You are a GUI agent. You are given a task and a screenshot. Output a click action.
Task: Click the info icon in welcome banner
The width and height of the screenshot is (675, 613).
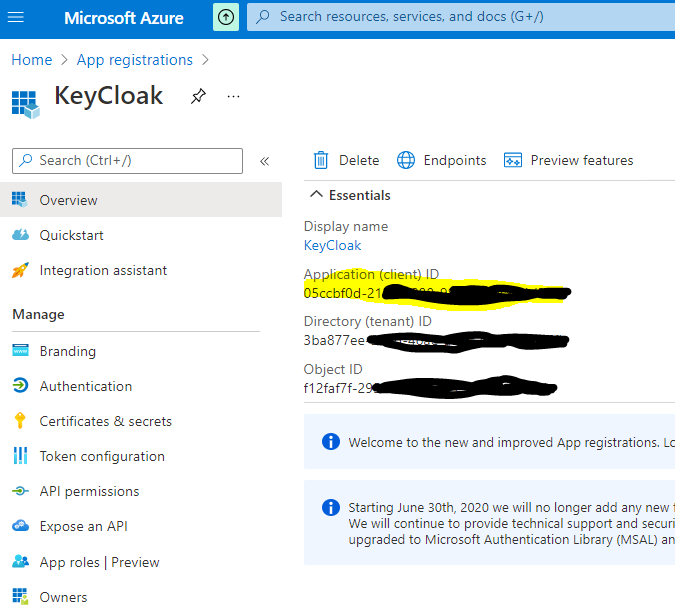point(331,442)
